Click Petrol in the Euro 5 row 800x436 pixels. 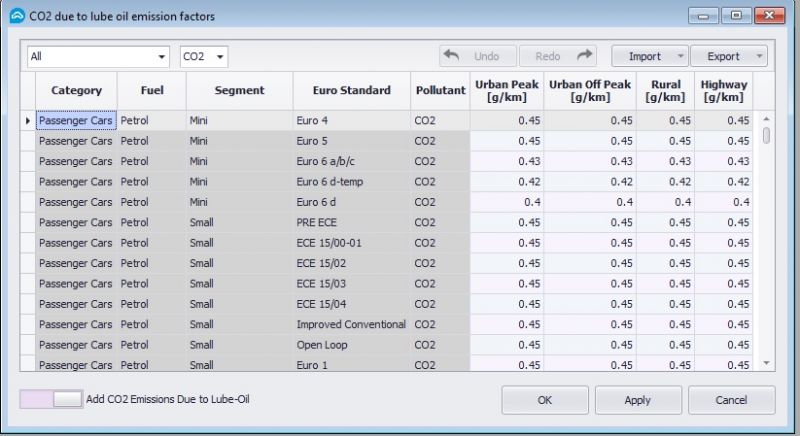pyautogui.click(x=152, y=141)
